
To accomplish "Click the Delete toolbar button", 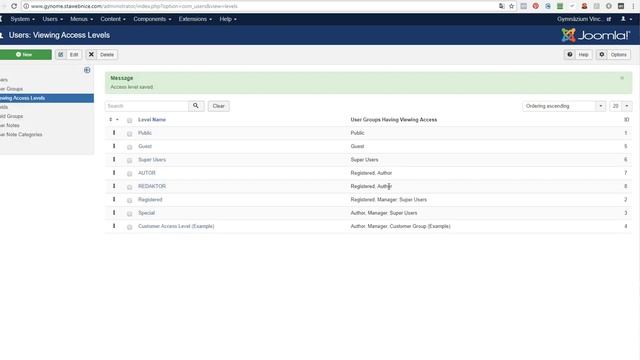I will (102, 55).
